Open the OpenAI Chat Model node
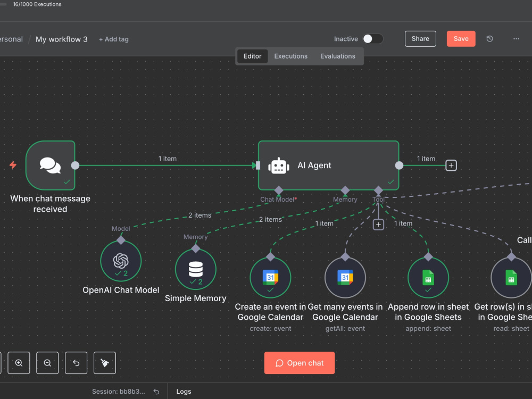 121,261
